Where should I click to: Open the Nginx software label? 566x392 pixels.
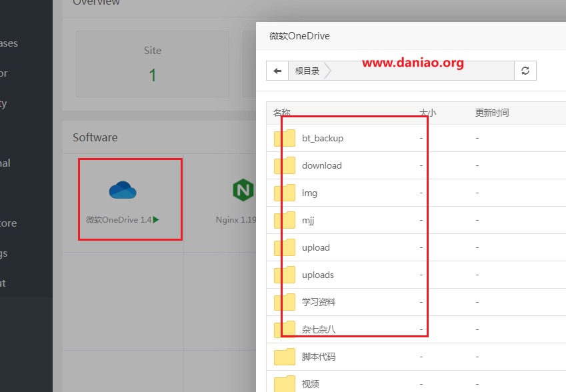click(236, 219)
